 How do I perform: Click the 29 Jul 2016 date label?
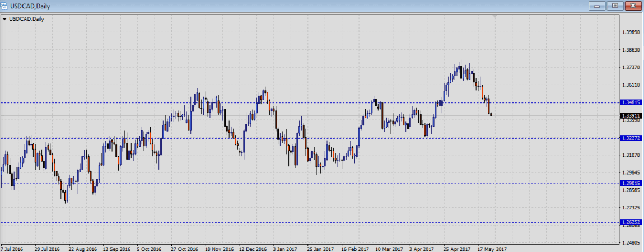click(x=47, y=248)
